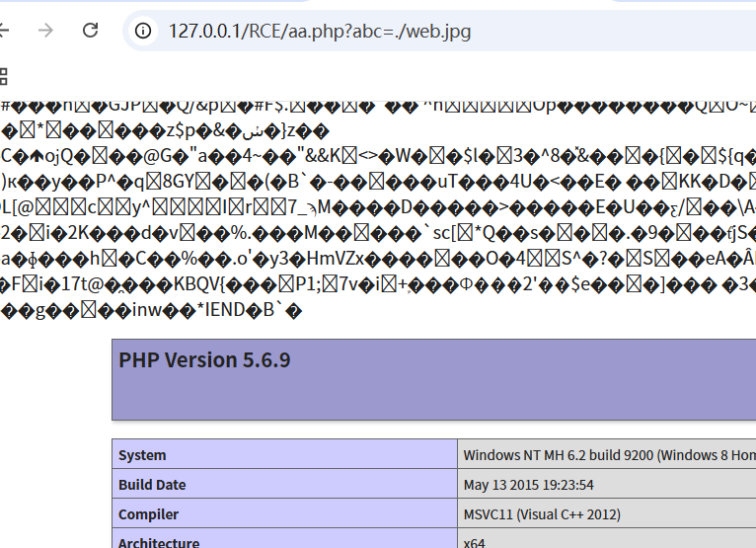Select the x64 architecture value
The image size is (756, 548).
coord(475,542)
